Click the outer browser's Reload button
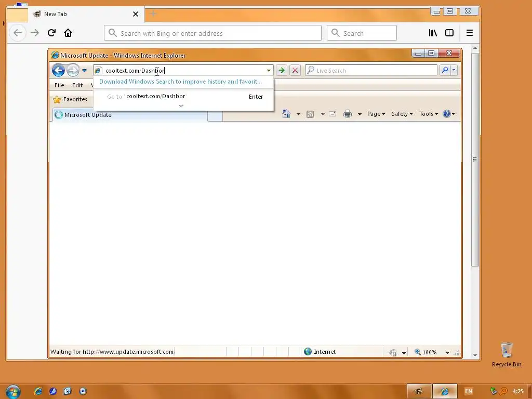This screenshot has width=532, height=399. point(51,33)
